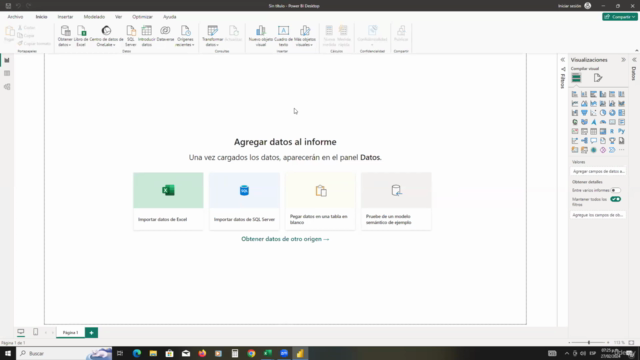Toggle Entre varios informes switch
The image size is (640, 360).
point(616,190)
